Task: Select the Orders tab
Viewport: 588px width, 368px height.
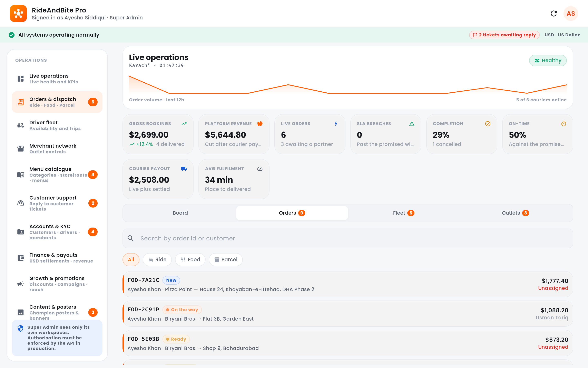Action: [x=292, y=213]
